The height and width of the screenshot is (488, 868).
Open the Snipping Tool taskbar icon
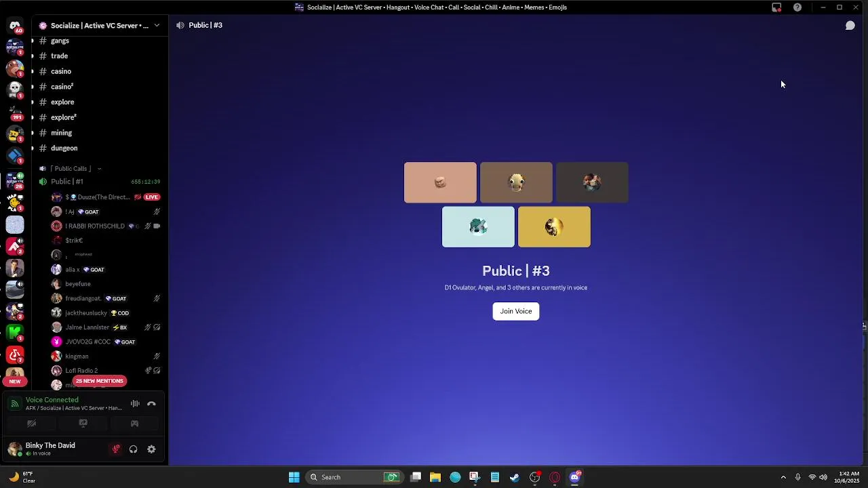pos(474,477)
